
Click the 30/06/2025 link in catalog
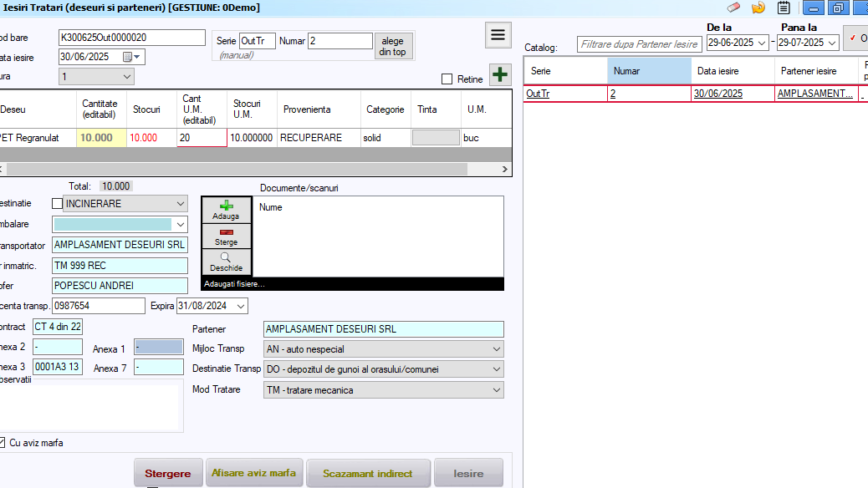click(x=718, y=94)
